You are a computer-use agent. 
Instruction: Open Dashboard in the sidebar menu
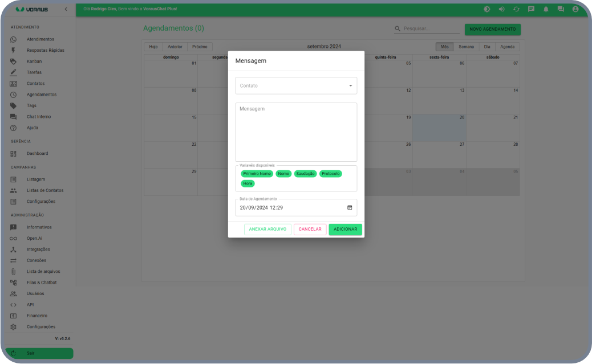pyautogui.click(x=37, y=154)
